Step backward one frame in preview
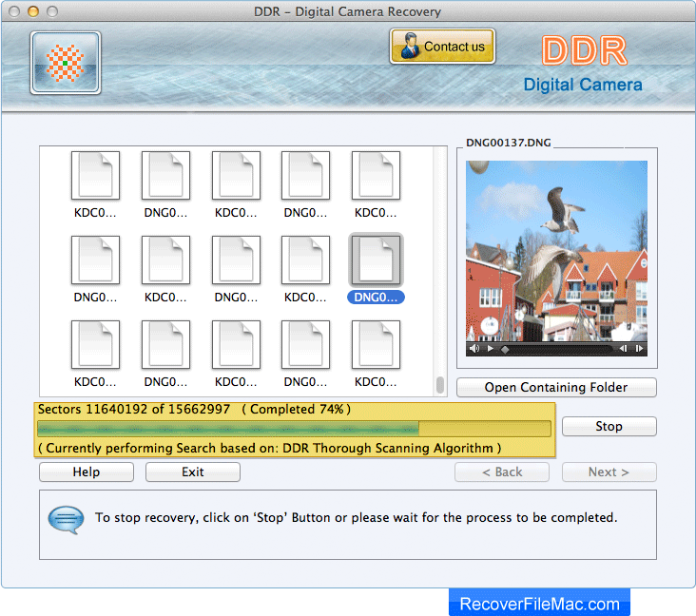Viewport: 696px width, 616px height. 624,348
